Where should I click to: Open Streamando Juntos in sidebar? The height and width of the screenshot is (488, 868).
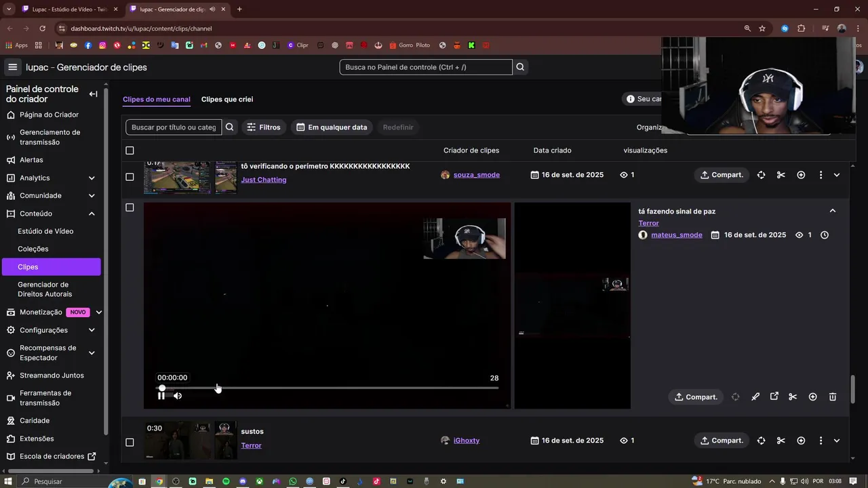point(52,375)
